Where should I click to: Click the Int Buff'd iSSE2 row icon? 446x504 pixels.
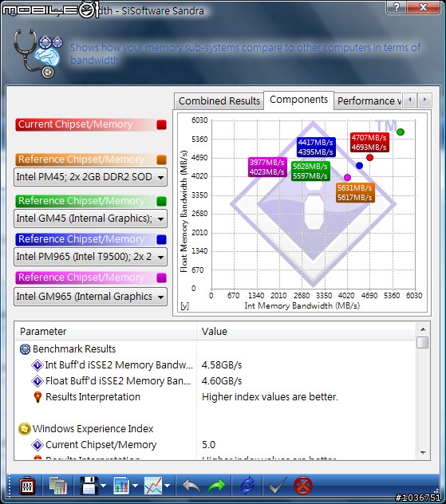(37, 365)
